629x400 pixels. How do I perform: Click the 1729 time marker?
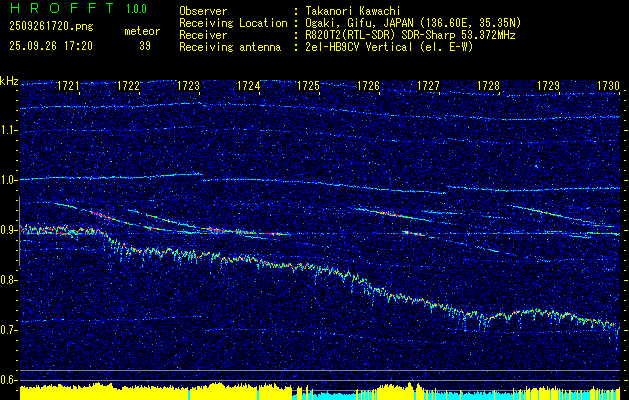tap(548, 85)
